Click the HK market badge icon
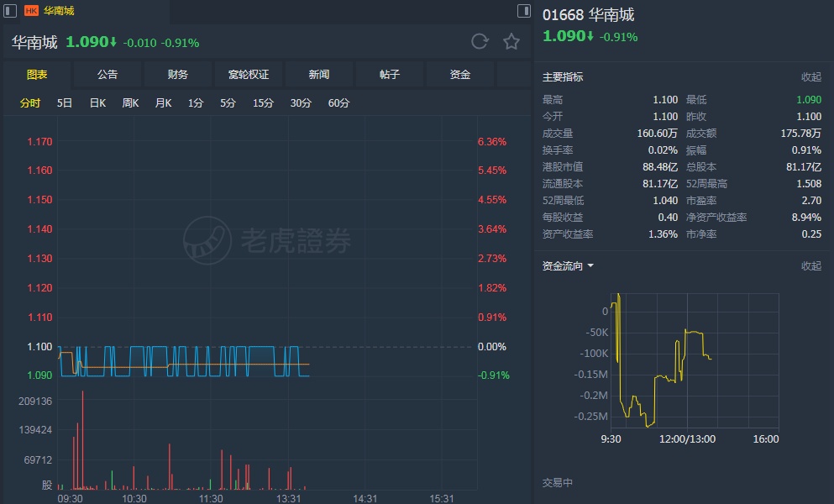Image resolution: width=834 pixels, height=504 pixels. click(31, 11)
